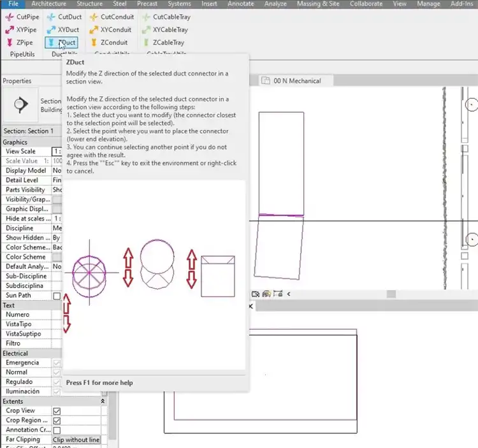Switch to the Steel ribbon tab
The height and width of the screenshot is (448, 478).
[x=120, y=4]
